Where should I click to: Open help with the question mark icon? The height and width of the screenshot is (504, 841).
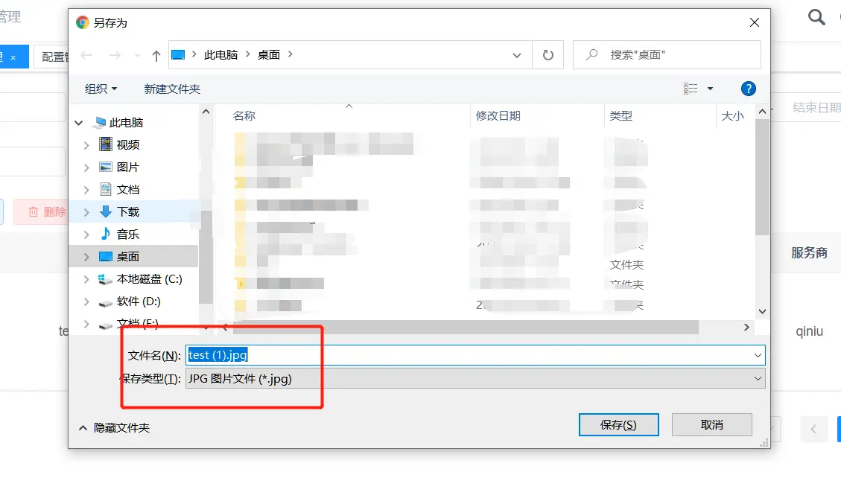748,89
